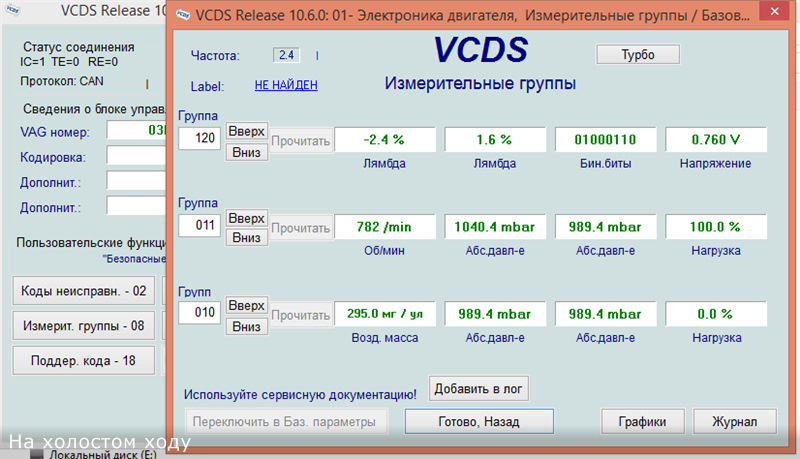This screenshot has width=800, height=459.
Task: Click the second Дополнит. field in background window
Action: coord(137,206)
